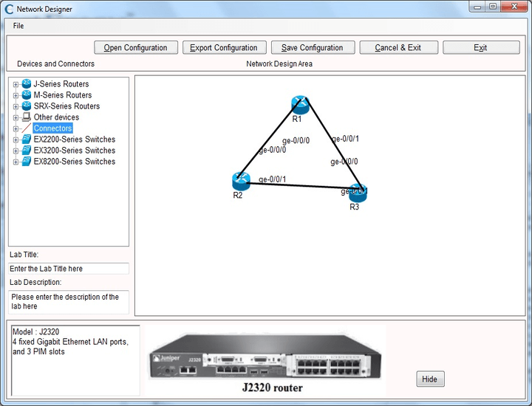Open the File menu
The height and width of the screenshot is (406, 532).
click(18, 26)
